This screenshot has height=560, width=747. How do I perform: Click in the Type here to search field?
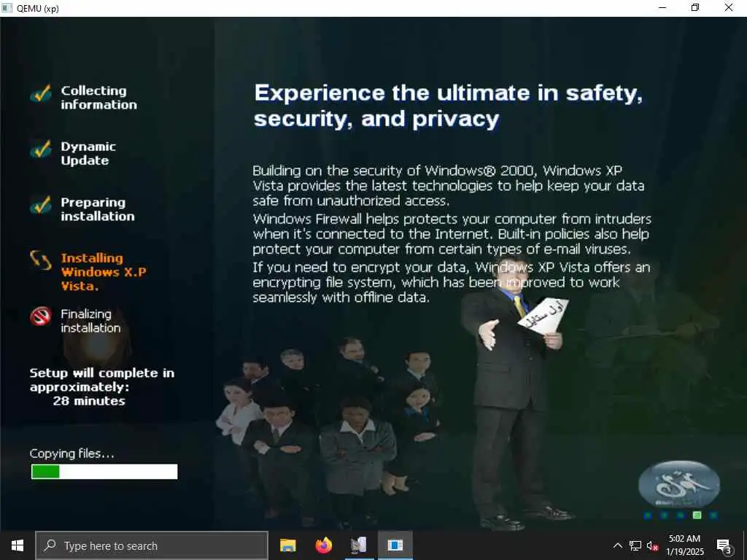point(152,545)
